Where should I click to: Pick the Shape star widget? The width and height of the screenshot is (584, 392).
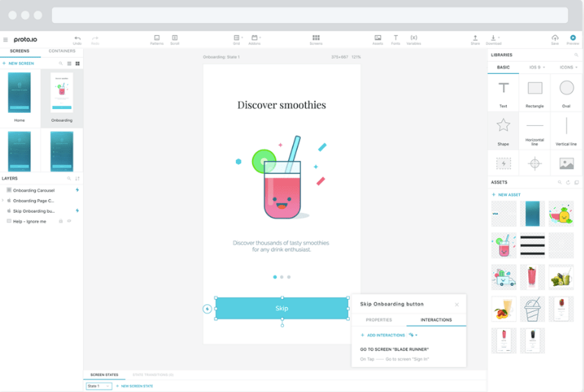click(503, 131)
